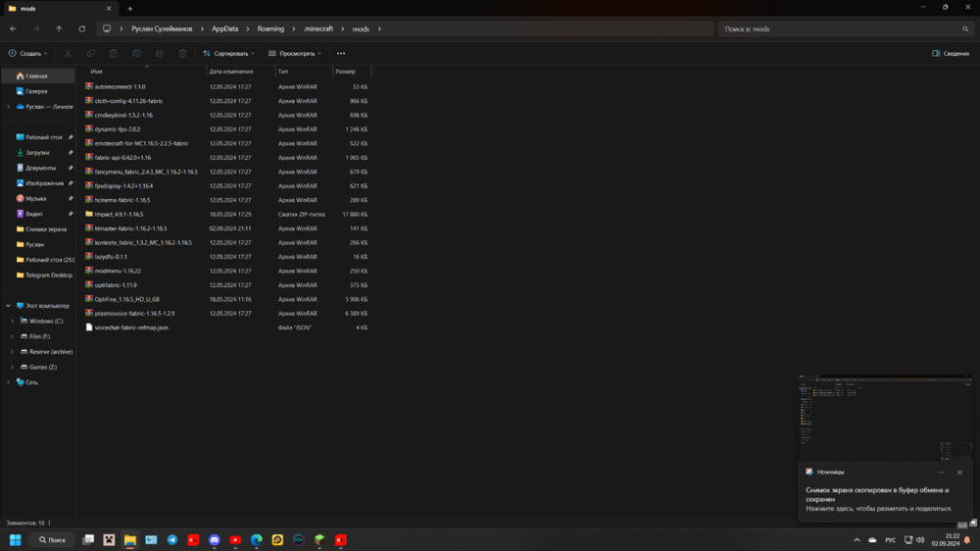This screenshot has height=551, width=980.
Task: Open Загрузки in the navigation pane
Action: point(37,153)
